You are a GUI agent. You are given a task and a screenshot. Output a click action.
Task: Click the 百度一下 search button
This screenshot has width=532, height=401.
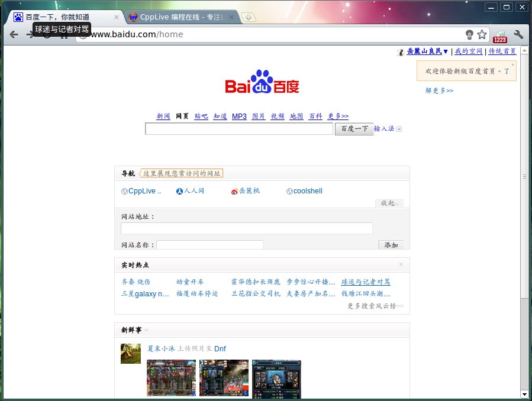point(354,129)
